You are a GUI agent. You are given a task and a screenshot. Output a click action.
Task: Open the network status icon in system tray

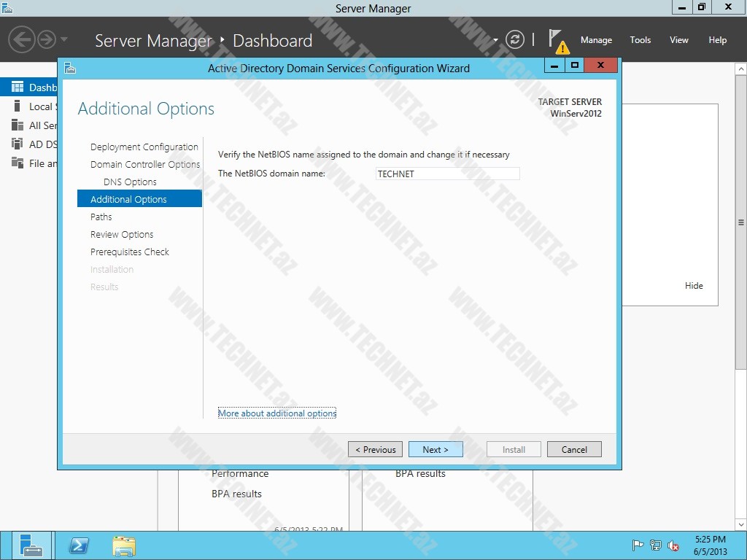tap(655, 545)
